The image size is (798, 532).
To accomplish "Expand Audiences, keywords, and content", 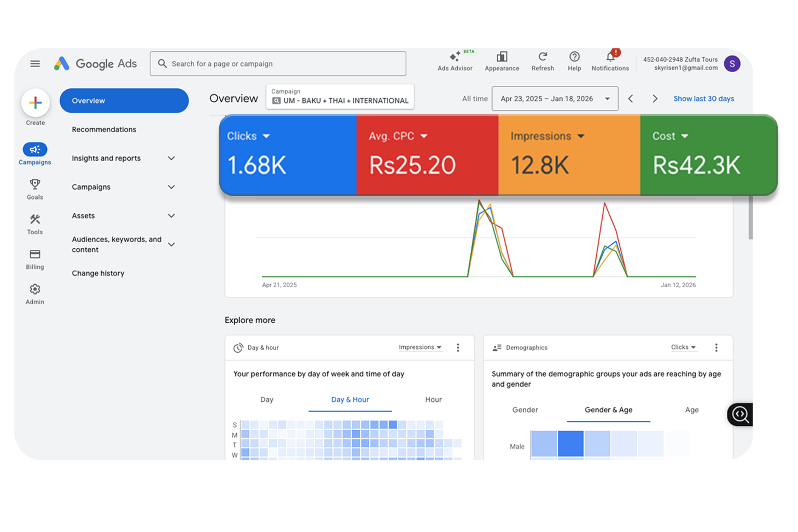I will pyautogui.click(x=171, y=244).
